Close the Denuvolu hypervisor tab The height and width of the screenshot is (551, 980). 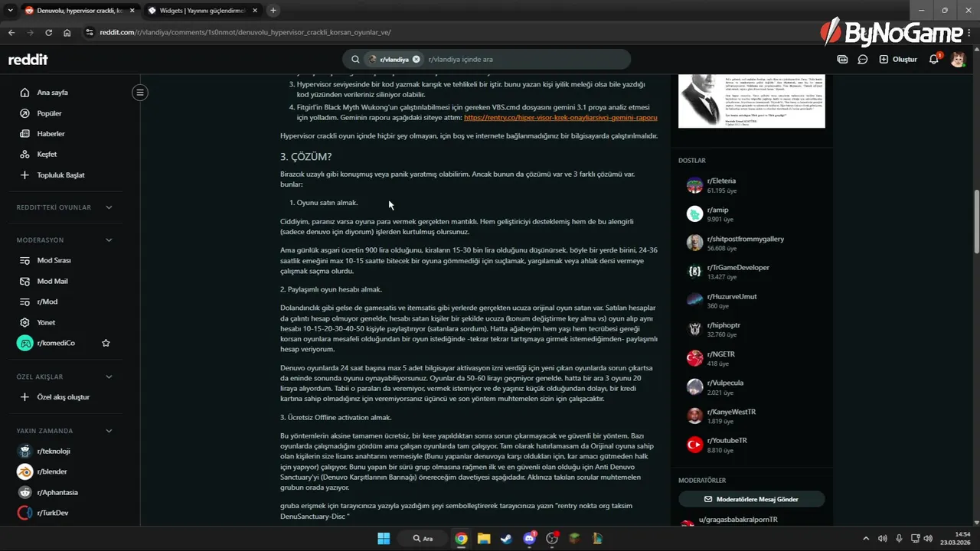pyautogui.click(x=132, y=10)
